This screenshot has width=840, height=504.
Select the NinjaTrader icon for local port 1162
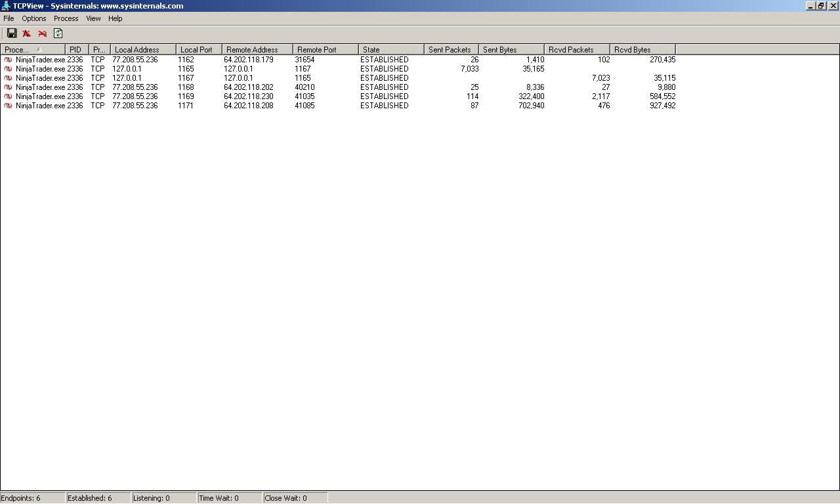pyautogui.click(x=8, y=60)
